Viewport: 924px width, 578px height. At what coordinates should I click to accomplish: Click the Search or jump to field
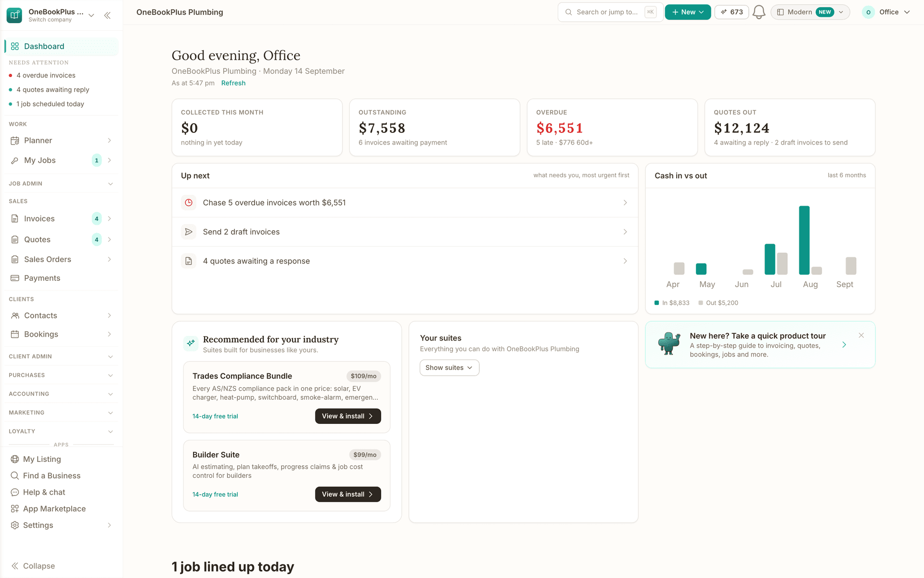click(610, 12)
